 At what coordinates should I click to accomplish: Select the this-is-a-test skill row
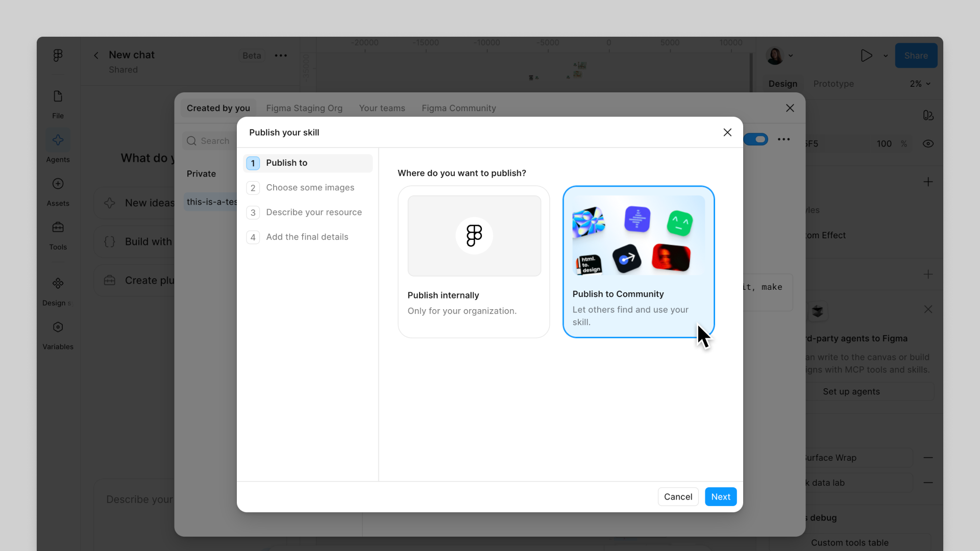[210, 202]
